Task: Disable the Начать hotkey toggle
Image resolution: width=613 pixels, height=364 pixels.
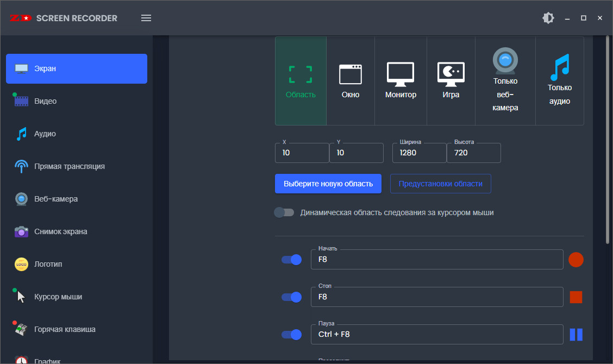Action: [291, 260]
